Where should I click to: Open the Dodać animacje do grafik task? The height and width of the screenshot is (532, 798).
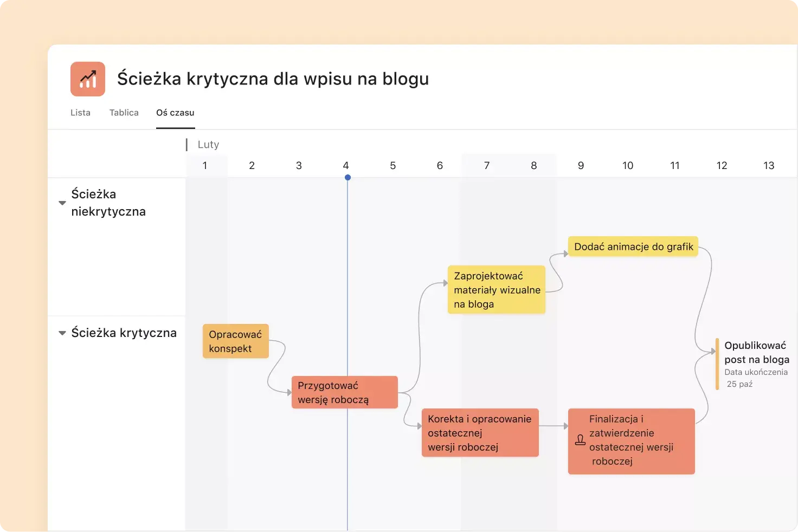[x=633, y=246]
